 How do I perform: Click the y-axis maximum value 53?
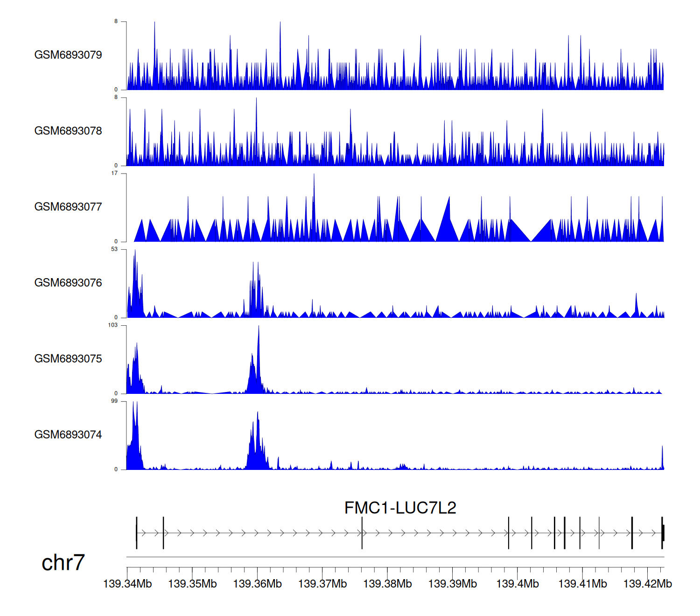[x=114, y=249]
